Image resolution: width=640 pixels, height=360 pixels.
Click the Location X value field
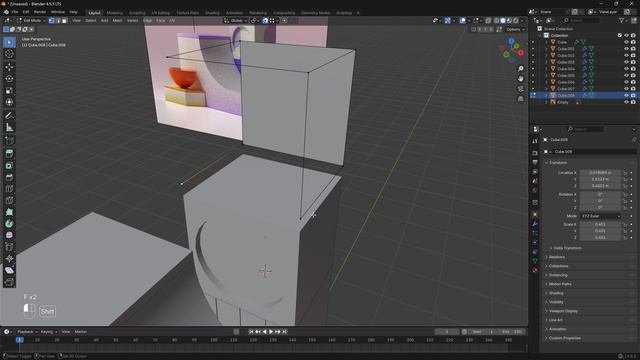[600, 173]
